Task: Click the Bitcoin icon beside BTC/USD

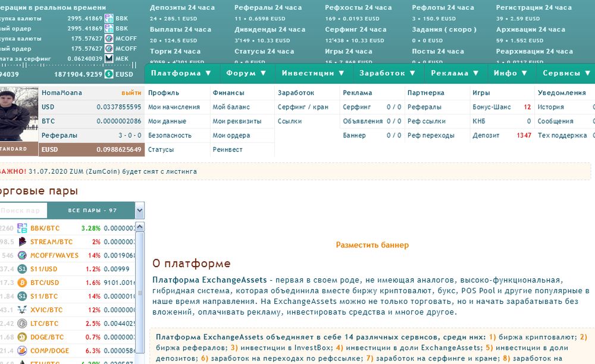Action: point(23,283)
